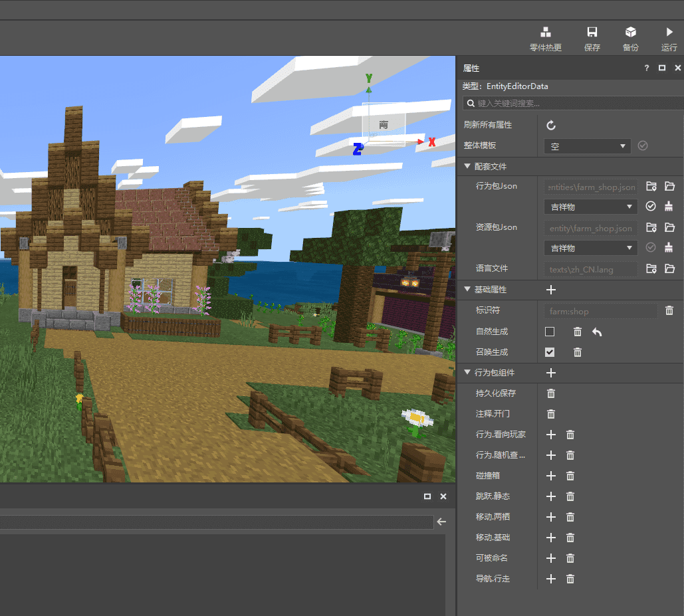
Task: Locate 语言文件 with badged folder icon
Action: (651, 268)
